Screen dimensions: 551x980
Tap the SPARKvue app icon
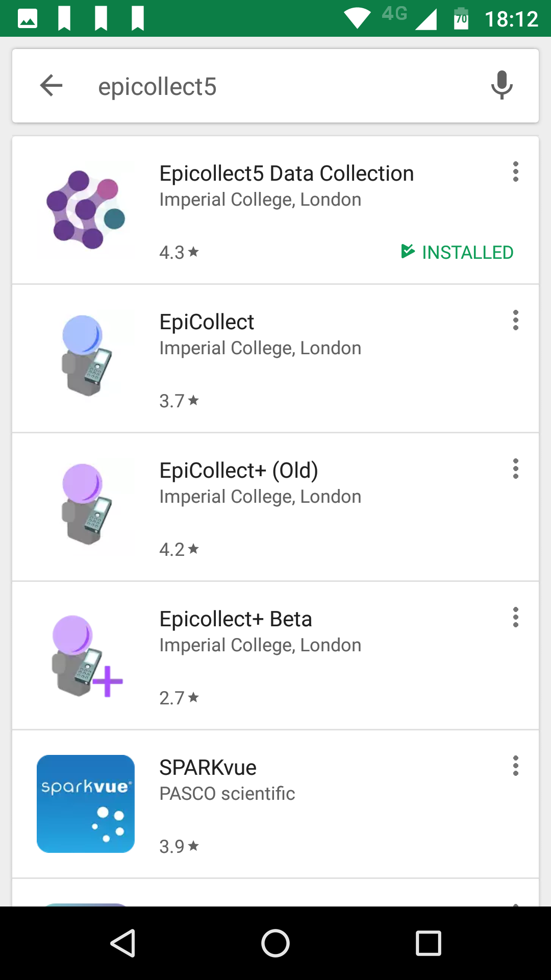86,804
